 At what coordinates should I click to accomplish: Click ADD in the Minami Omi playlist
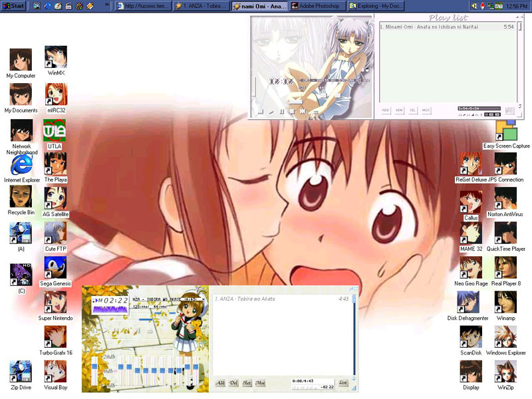(386, 110)
